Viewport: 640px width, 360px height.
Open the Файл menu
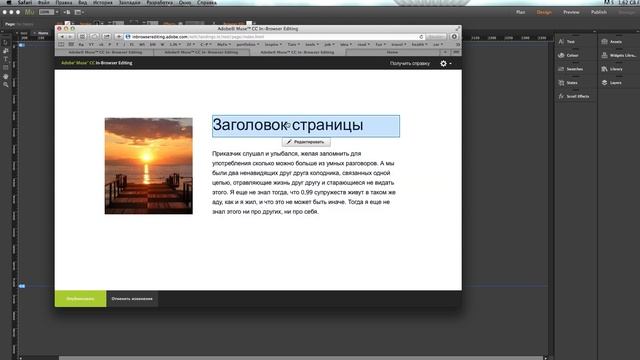(44, 2)
